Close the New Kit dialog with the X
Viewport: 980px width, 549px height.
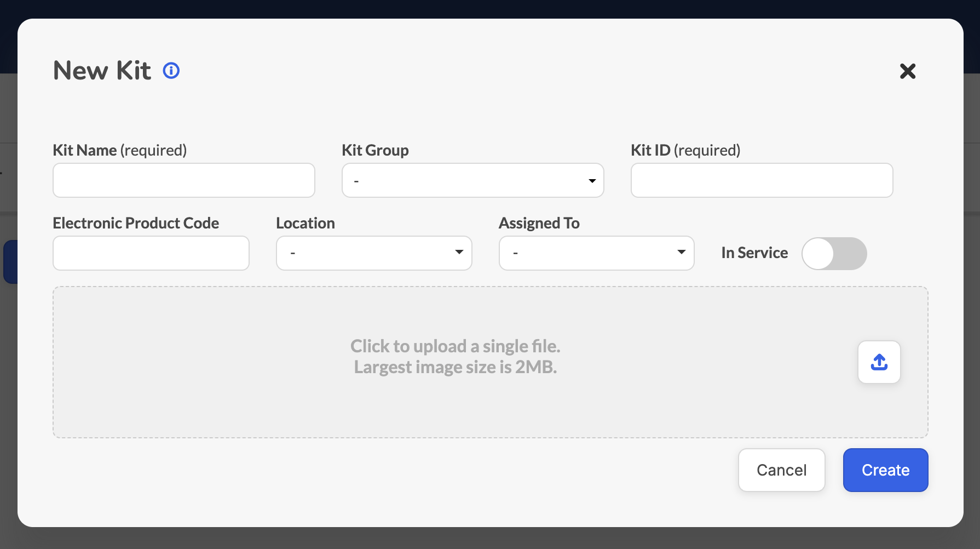(x=908, y=71)
